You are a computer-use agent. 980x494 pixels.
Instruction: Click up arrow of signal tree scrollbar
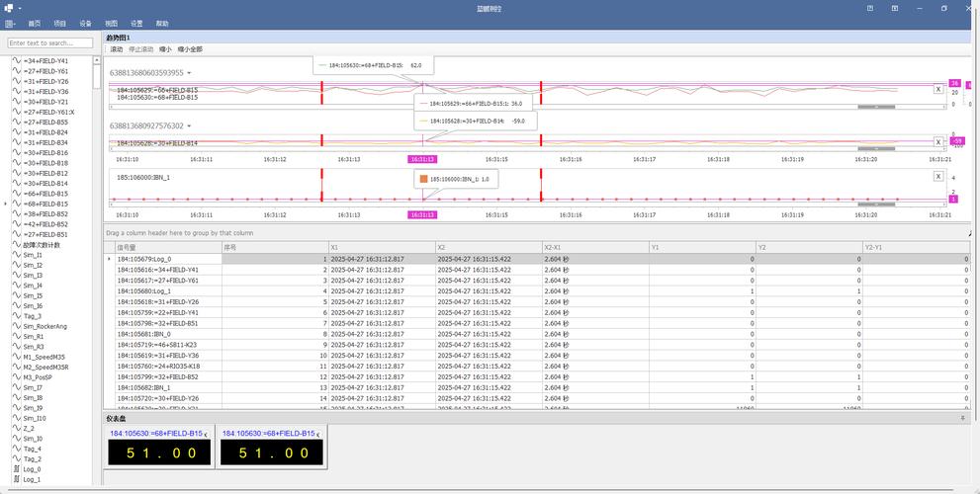pyautogui.click(x=97, y=60)
